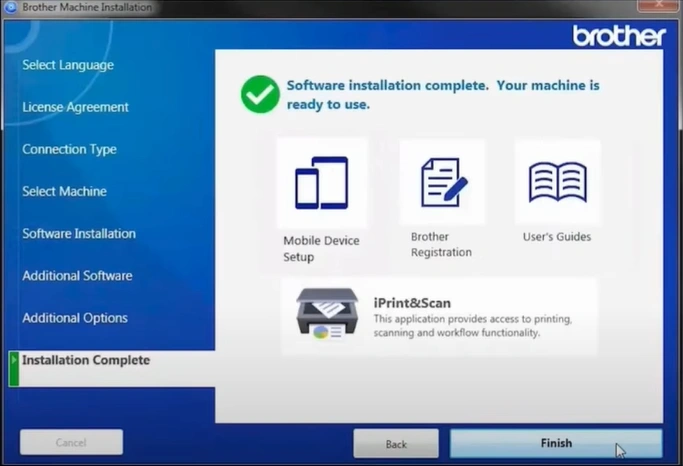The image size is (683, 466).
Task: Click the Brother Registration label text
Action: 441,245
